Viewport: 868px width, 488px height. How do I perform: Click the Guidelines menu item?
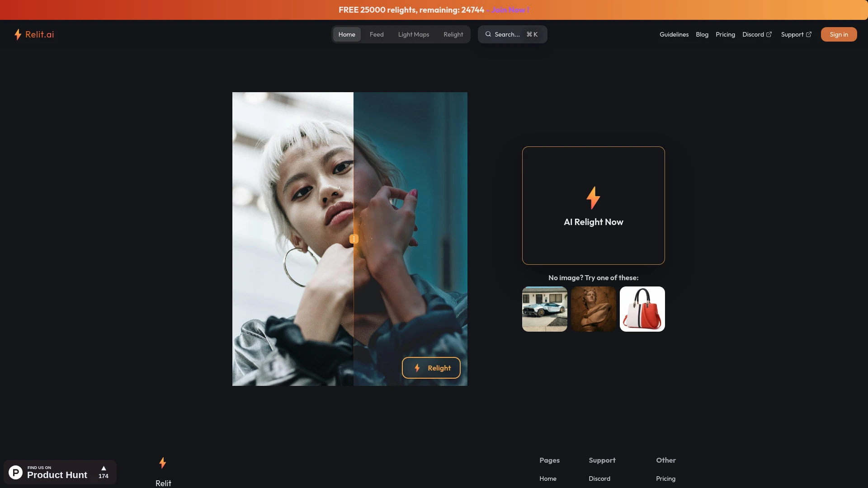pyautogui.click(x=674, y=34)
